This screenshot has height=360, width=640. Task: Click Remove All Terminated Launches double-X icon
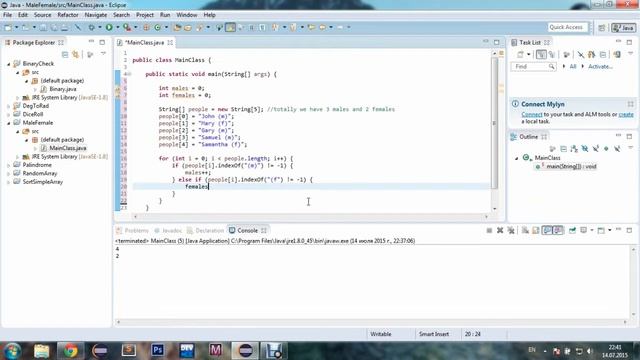(511, 231)
